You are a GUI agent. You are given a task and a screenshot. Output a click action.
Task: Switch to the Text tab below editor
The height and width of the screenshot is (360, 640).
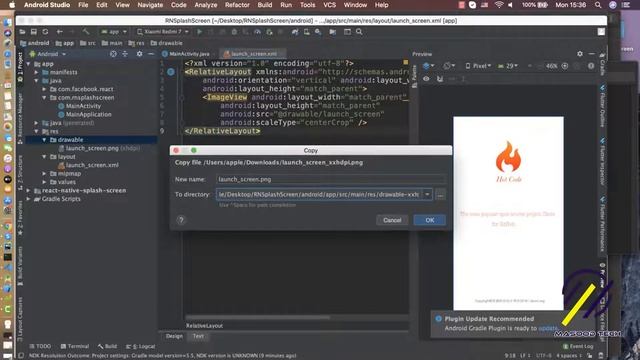[x=198, y=336]
